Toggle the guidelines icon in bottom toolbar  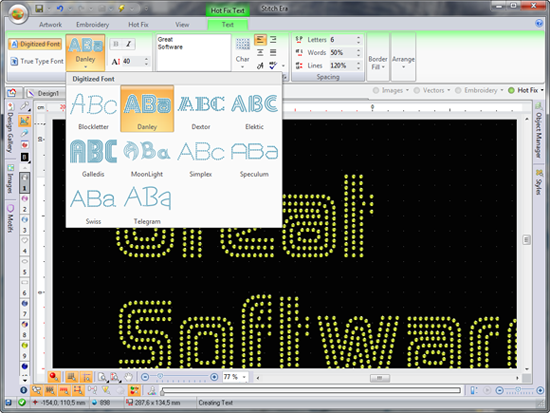pos(86,377)
